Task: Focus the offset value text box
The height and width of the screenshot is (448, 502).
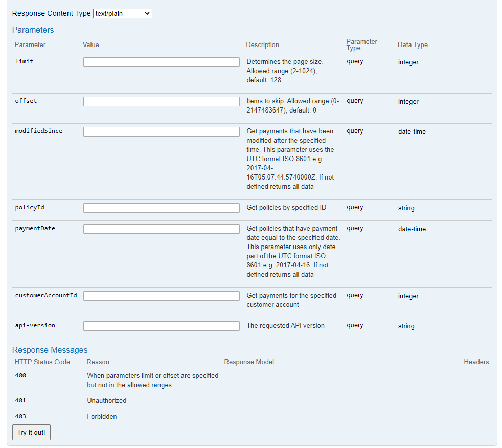Action: coord(161,101)
